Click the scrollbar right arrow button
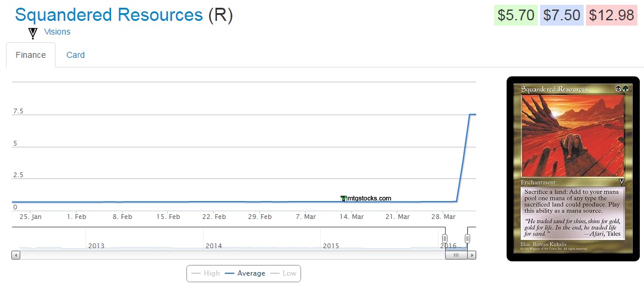 pos(472,255)
